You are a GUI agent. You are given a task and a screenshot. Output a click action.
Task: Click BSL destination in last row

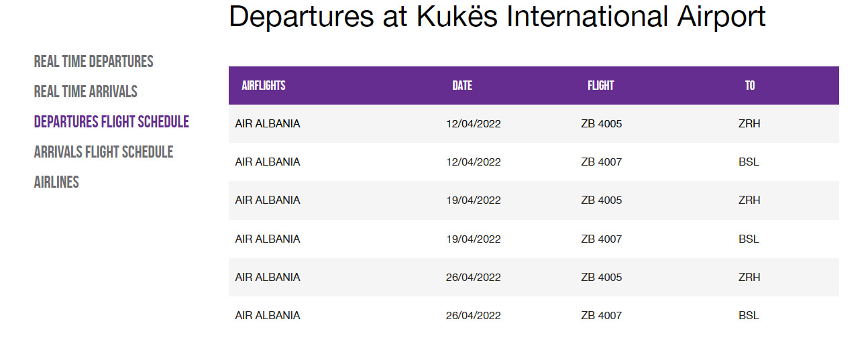point(749,316)
